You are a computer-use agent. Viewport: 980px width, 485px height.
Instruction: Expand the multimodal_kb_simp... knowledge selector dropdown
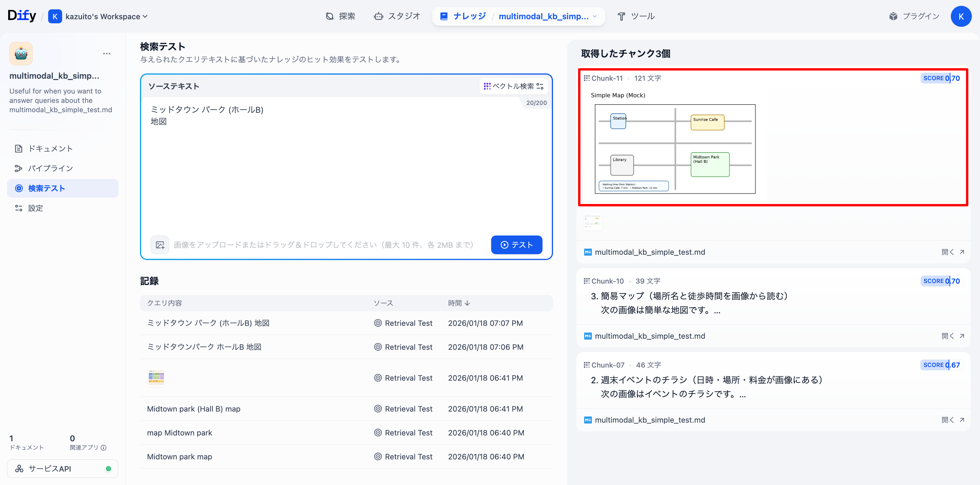pyautogui.click(x=595, y=16)
